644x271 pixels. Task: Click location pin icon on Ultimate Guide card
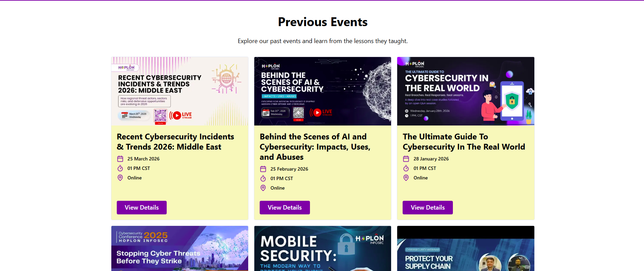coord(406,178)
